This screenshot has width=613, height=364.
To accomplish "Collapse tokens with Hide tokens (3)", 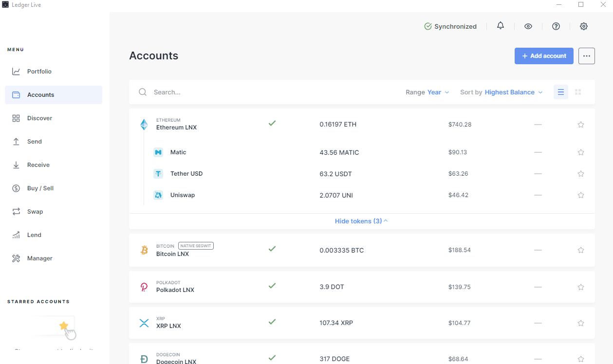I will (x=361, y=221).
